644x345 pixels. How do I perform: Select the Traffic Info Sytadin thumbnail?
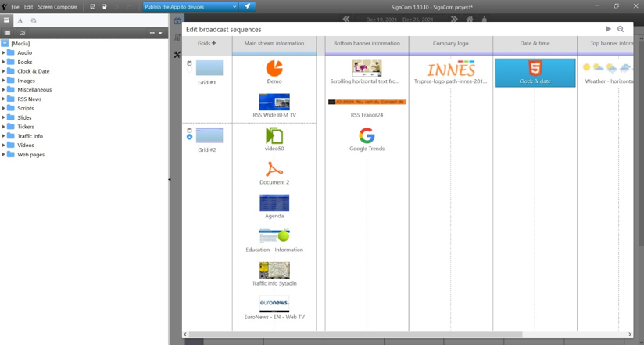(x=274, y=270)
